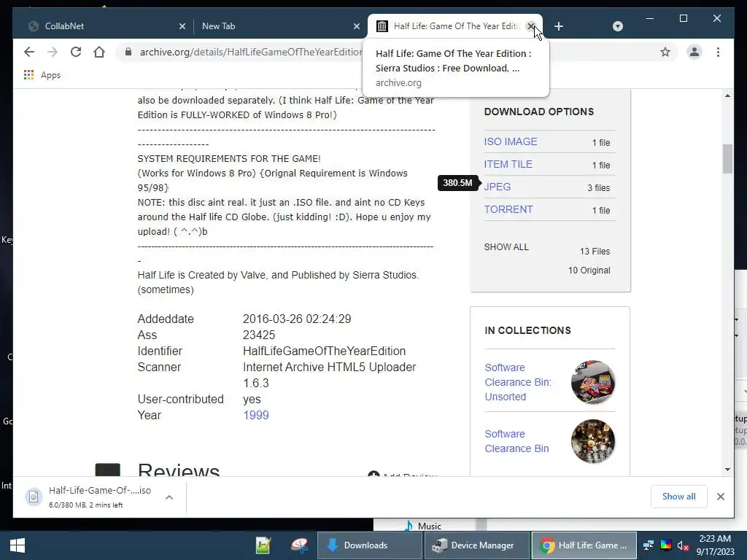
Task: Click the browser forward arrow
Action: click(x=53, y=52)
